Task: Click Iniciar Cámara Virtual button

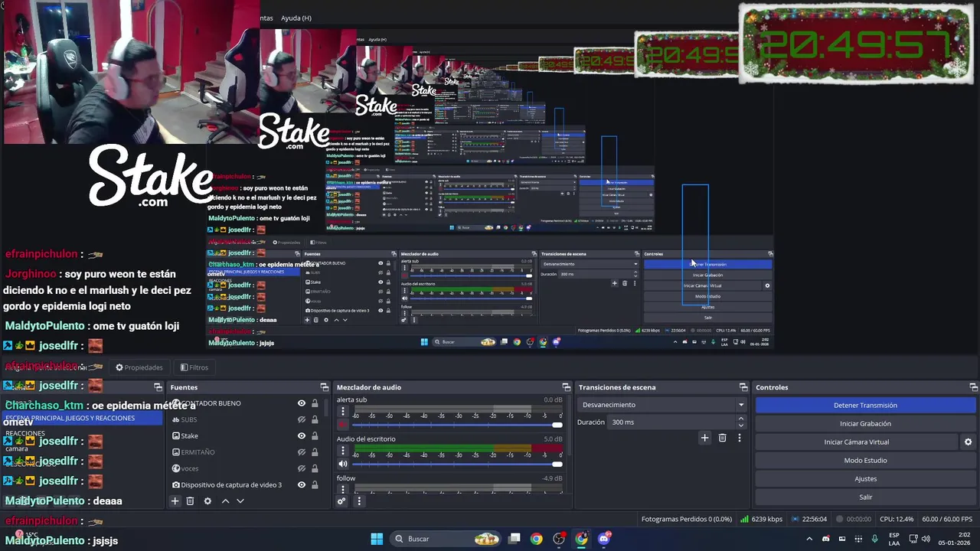Action: 856,442
